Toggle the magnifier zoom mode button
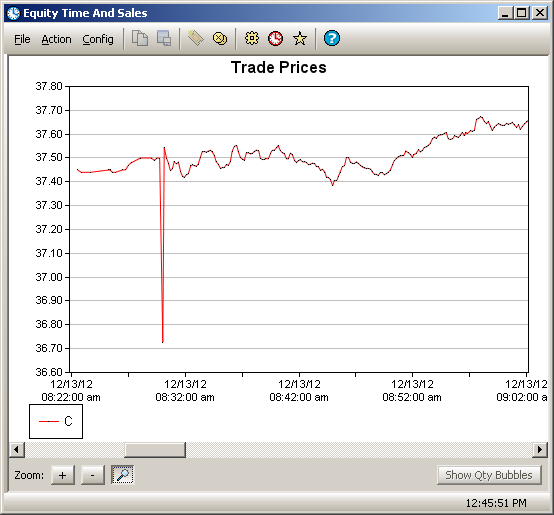The image size is (554, 515). tap(123, 475)
